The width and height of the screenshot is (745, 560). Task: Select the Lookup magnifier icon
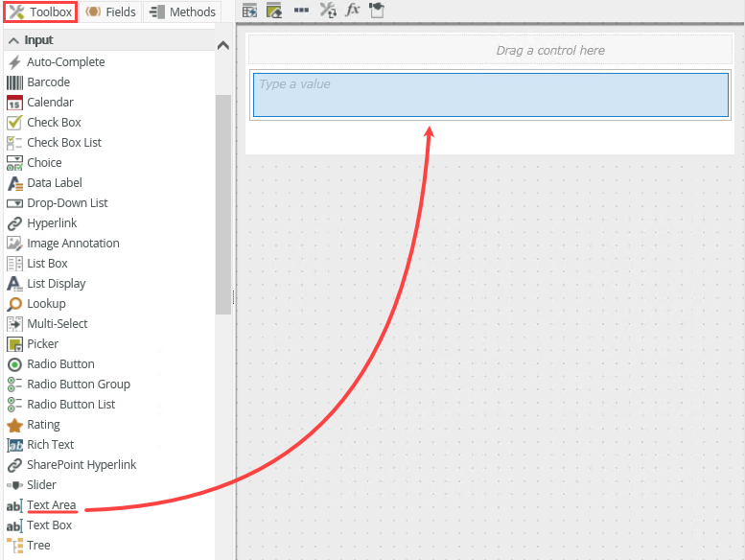[x=14, y=304]
